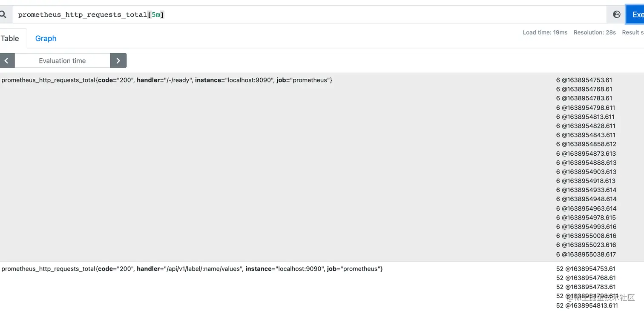Click the sample value 52 @1638954753.61
Screen dimensions: 644x311
tap(586, 269)
